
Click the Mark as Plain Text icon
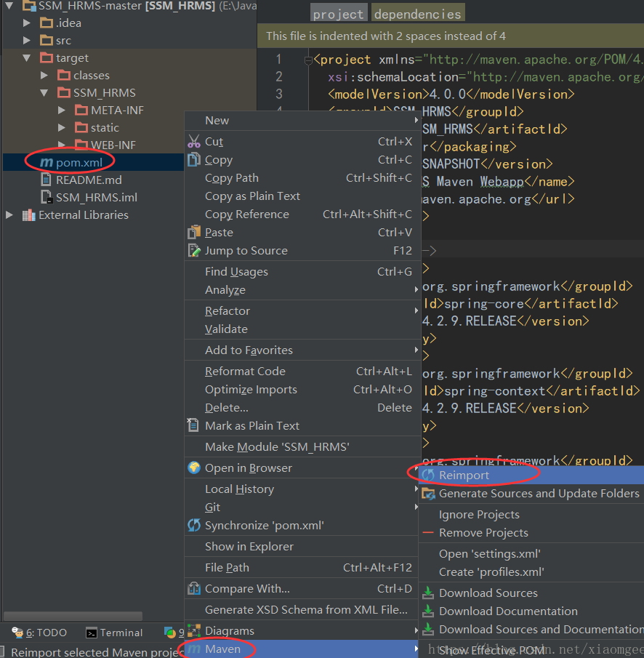(193, 425)
